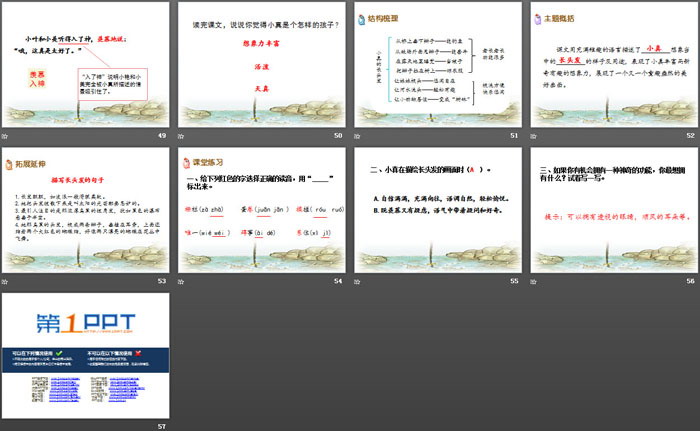Open slide 52 with the 主题概括 heading
The image size is (700, 431).
pos(614,64)
